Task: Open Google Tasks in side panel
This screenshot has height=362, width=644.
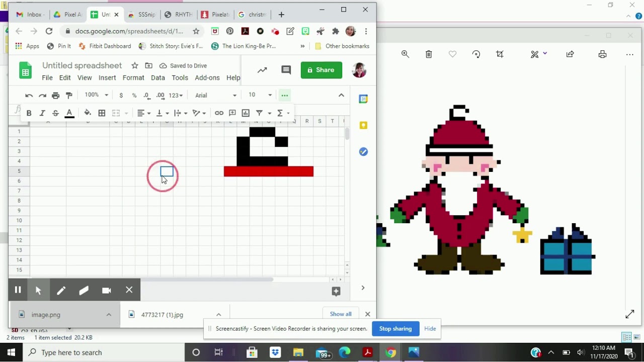Action: click(x=363, y=151)
